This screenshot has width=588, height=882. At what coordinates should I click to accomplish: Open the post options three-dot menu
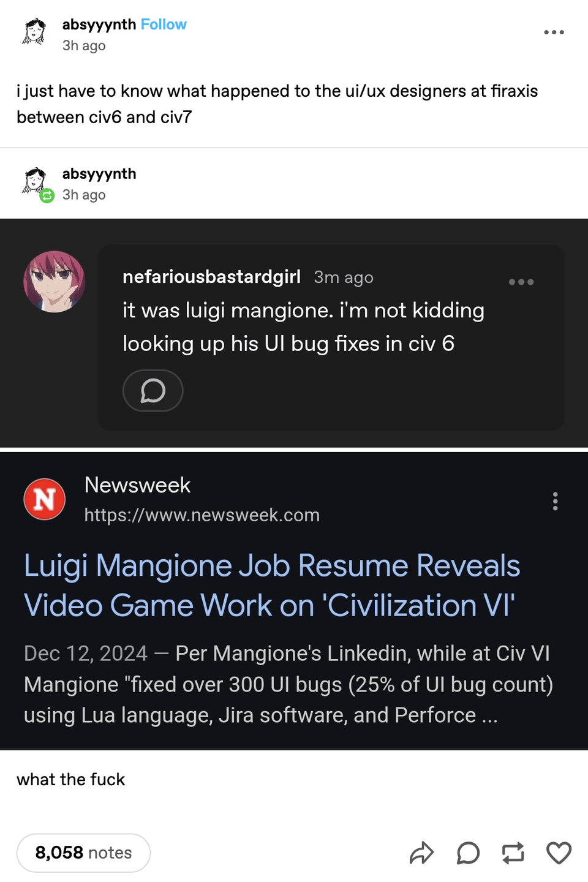click(554, 32)
